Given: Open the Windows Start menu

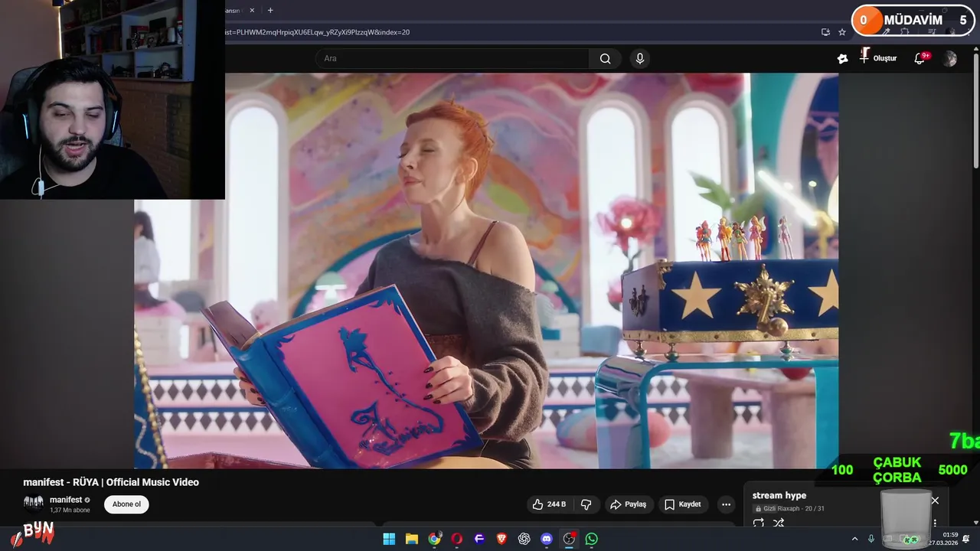Looking at the screenshot, I should [x=389, y=539].
